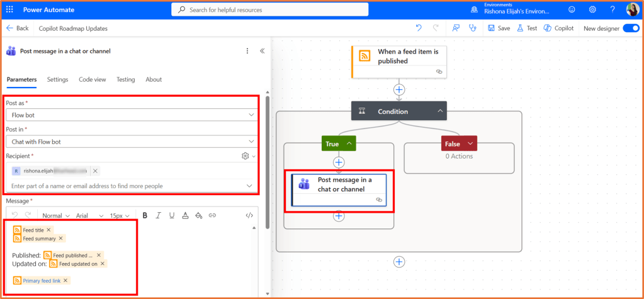
Task: Remove the Feed title token
Action: [48, 230]
